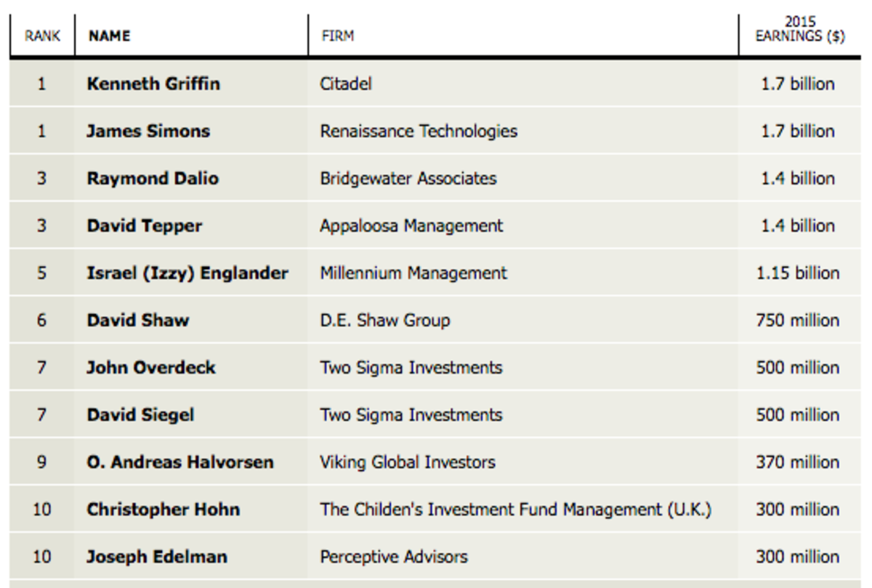Select the Viking Global Investors cell
The height and width of the screenshot is (588, 872).
[408, 462]
